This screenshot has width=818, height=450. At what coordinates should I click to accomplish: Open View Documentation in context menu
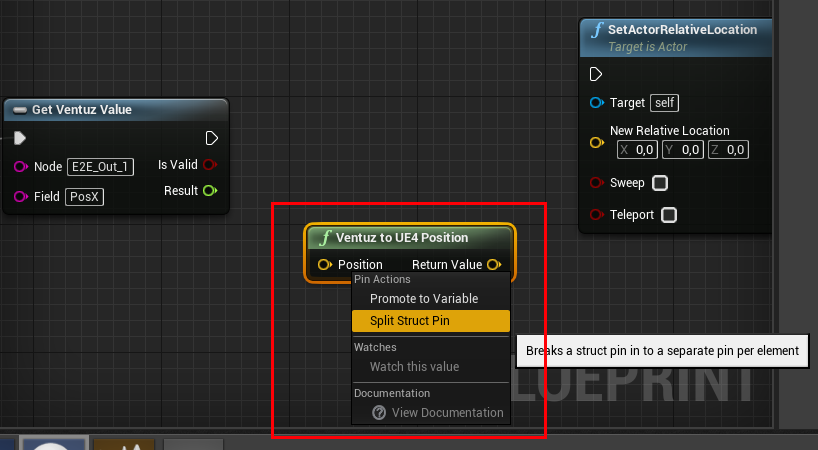point(447,412)
